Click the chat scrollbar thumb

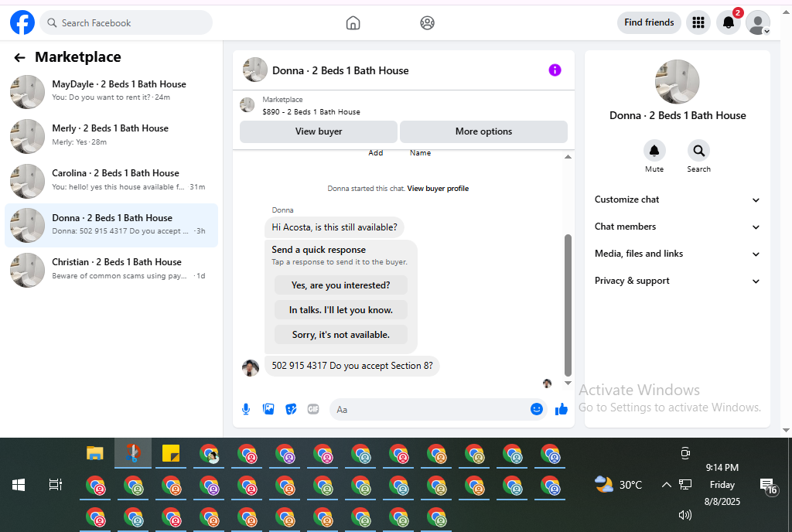point(568,305)
